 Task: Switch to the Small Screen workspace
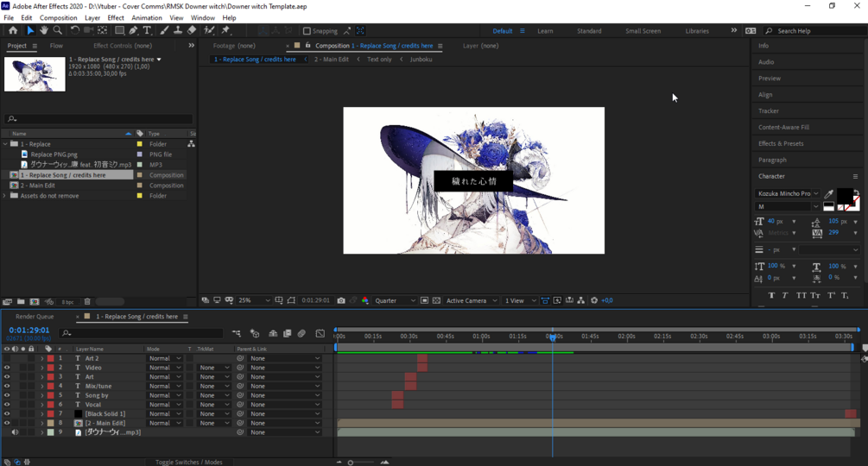[x=643, y=31]
